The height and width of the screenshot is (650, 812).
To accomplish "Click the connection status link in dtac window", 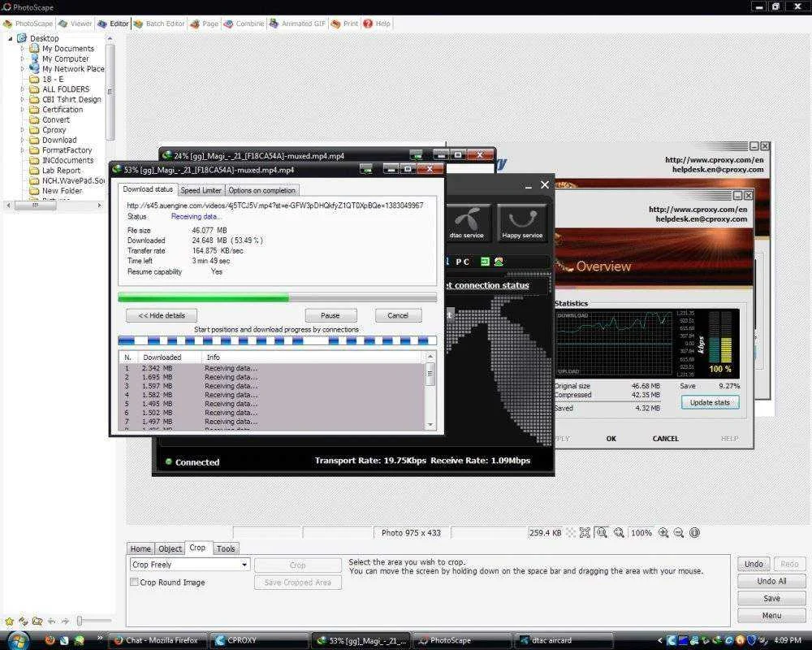I will [x=488, y=285].
